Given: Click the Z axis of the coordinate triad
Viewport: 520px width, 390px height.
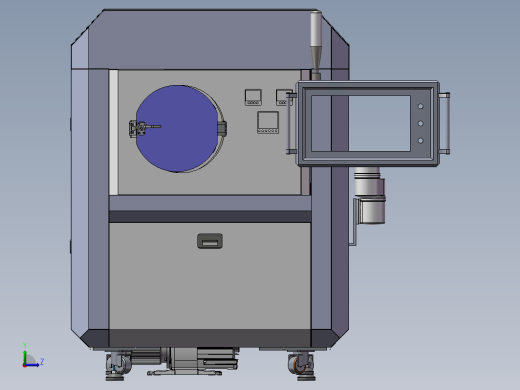Looking at the screenshot, I should coord(33,364).
